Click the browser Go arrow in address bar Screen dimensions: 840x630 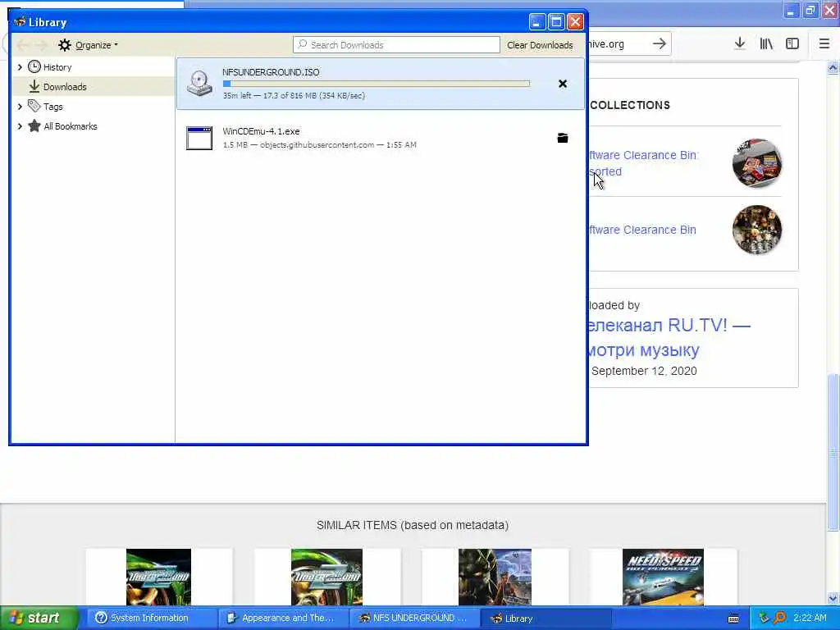(660, 44)
